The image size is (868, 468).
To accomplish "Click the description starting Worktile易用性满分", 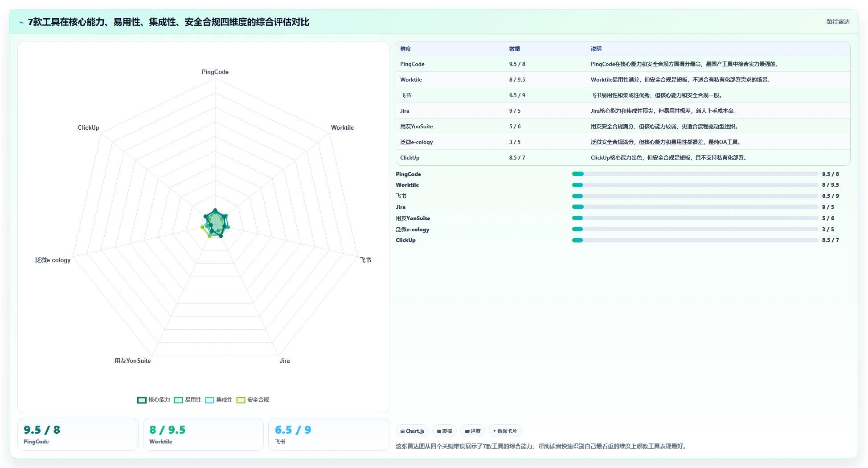I will (681, 80).
